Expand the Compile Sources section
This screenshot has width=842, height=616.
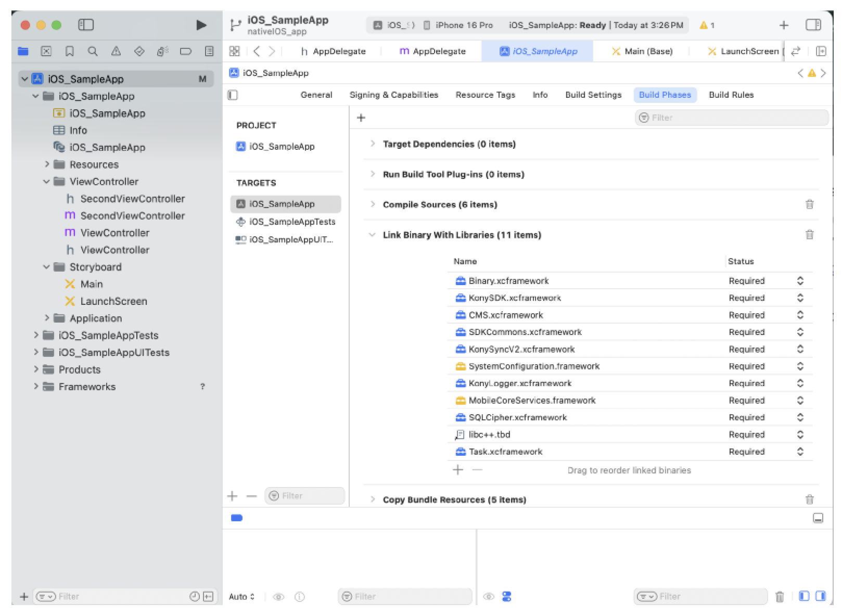373,204
